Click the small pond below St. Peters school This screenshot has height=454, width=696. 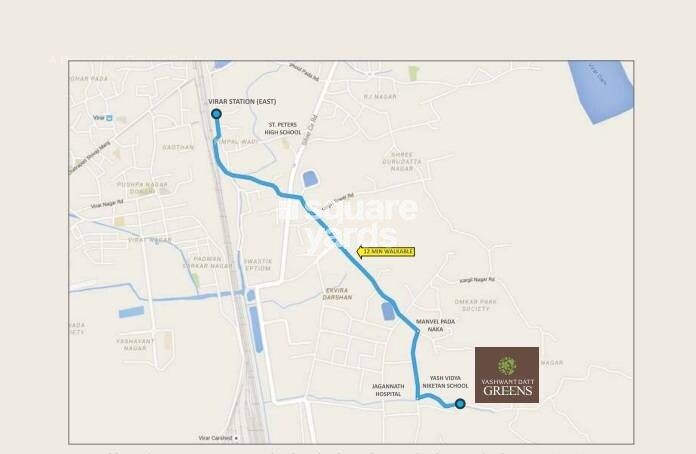[x=310, y=179]
